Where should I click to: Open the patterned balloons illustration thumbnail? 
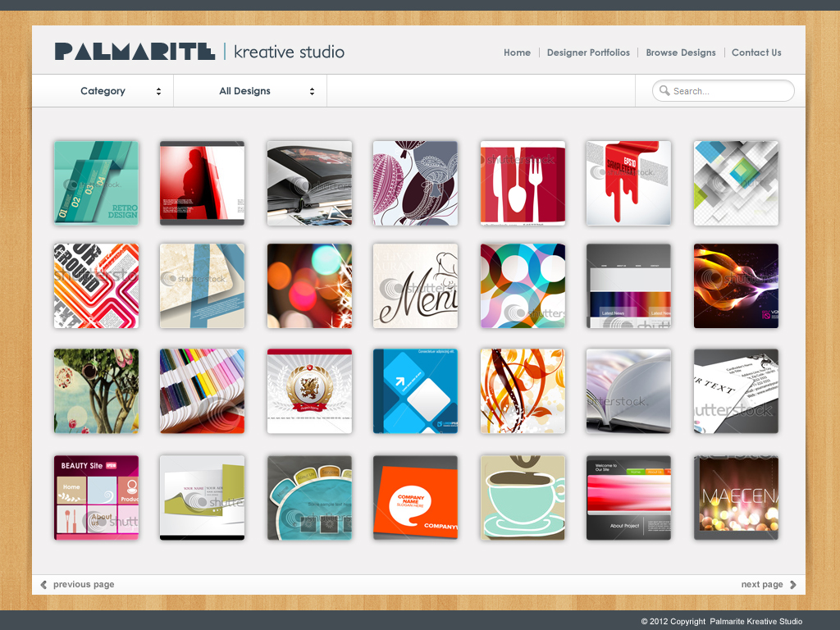pos(415,183)
